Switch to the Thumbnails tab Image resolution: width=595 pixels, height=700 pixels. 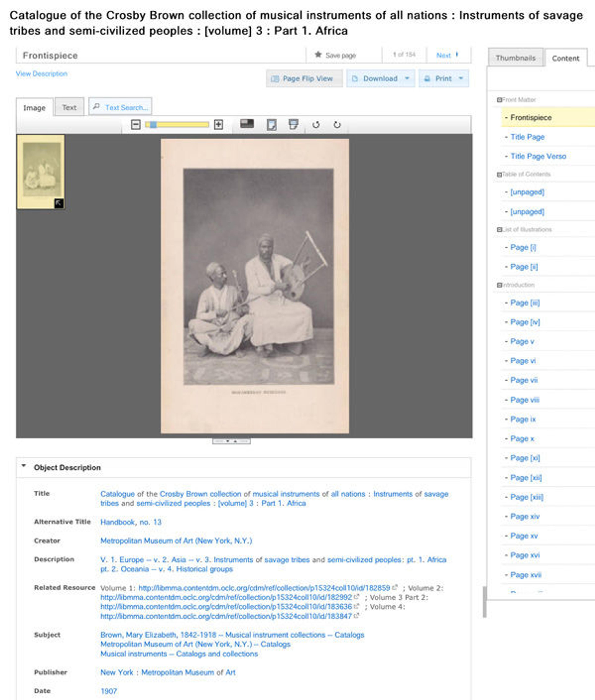[515, 58]
